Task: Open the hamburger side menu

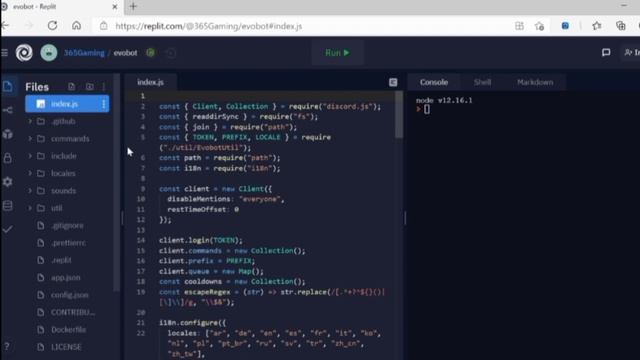Action: pos(4,53)
